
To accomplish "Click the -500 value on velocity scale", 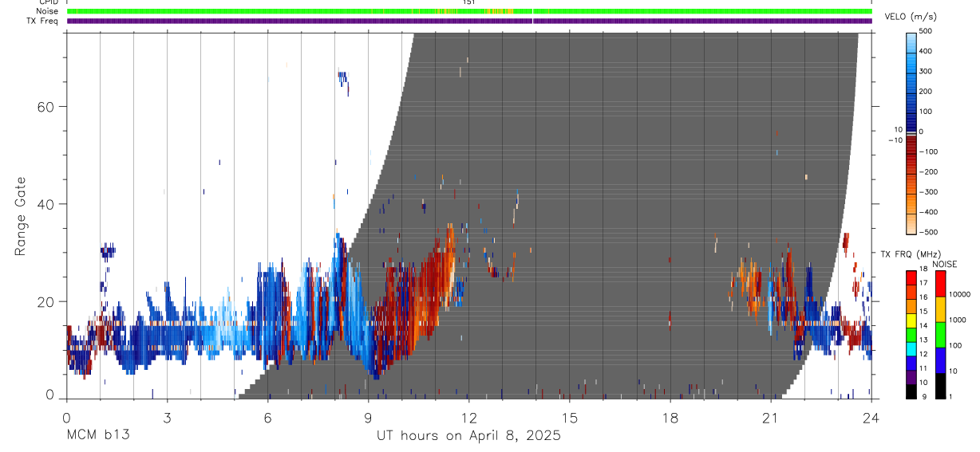I will [925, 232].
